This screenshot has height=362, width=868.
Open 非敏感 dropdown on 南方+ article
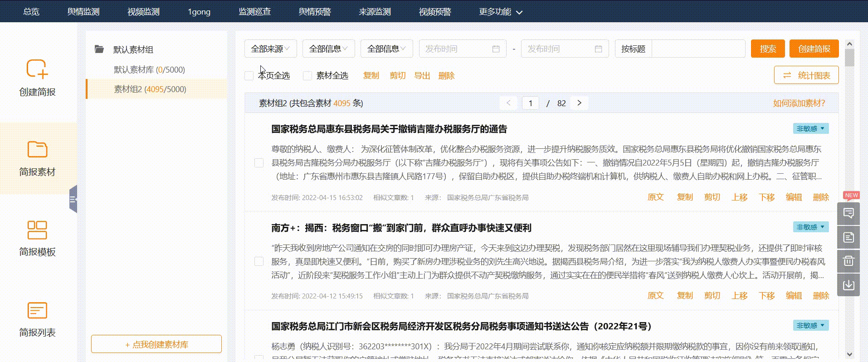point(811,227)
